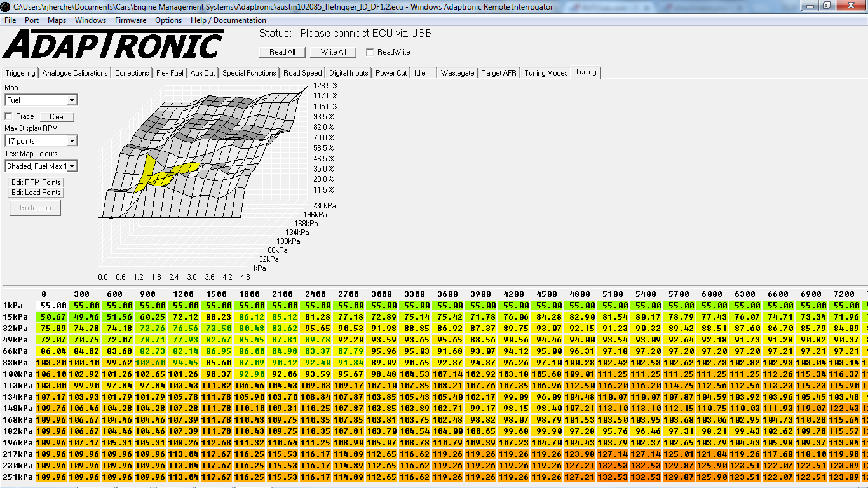Switch to the Wastegate tab
The width and height of the screenshot is (868, 488).
(458, 73)
